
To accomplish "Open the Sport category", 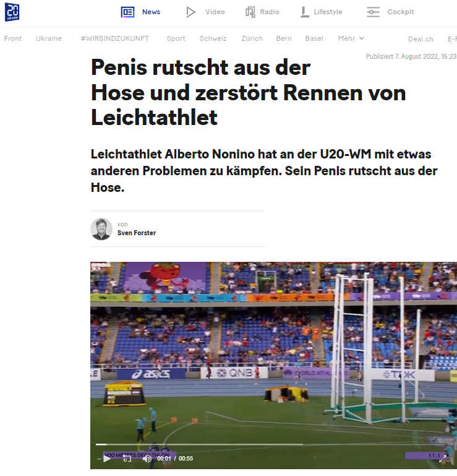I will coord(176,38).
